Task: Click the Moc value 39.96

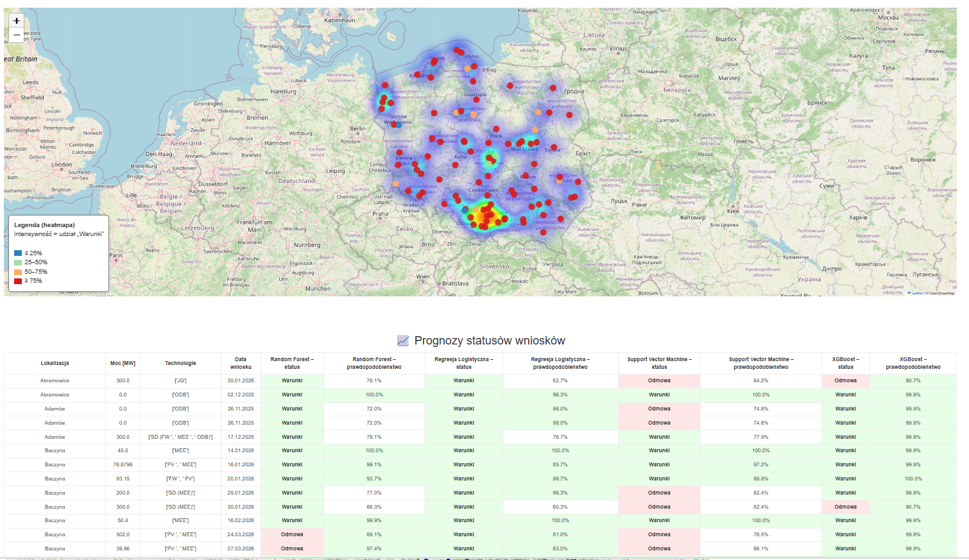Action: (x=123, y=549)
